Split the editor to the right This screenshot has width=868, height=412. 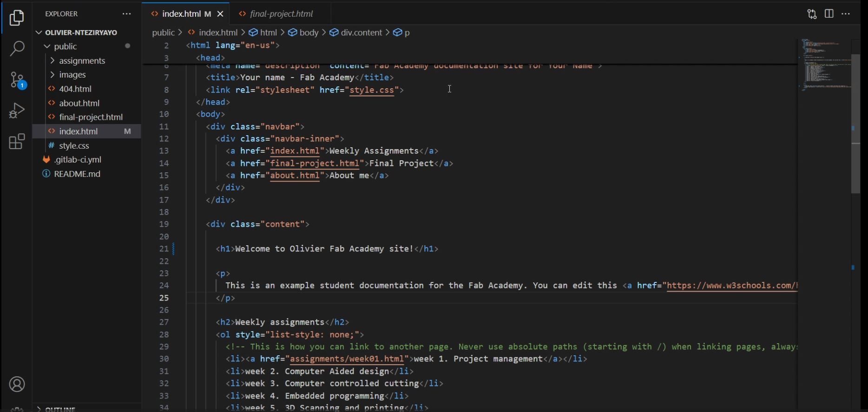tap(829, 13)
